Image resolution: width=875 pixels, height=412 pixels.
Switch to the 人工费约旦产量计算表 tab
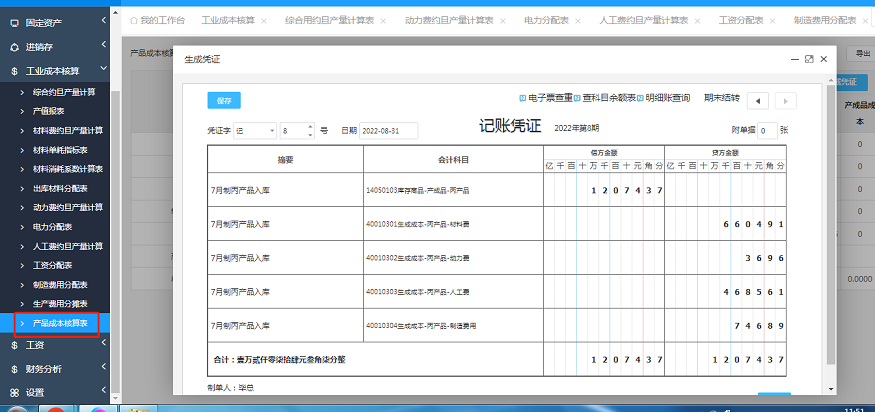coord(643,21)
